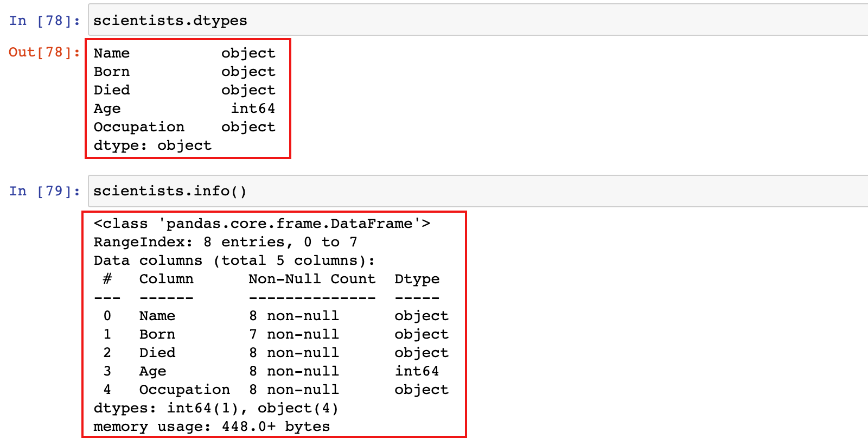Click the 'Name' row in info table
This screenshot has height=445, width=868.
click(x=276, y=316)
